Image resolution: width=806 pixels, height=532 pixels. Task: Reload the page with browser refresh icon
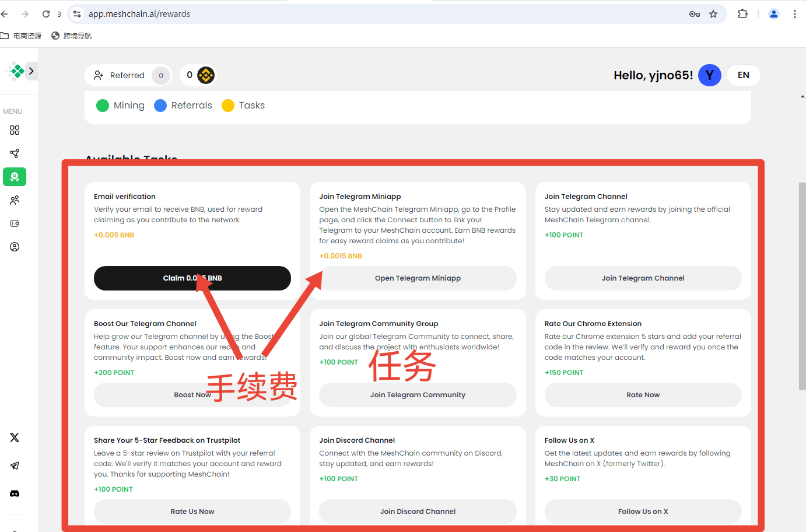[x=46, y=14]
